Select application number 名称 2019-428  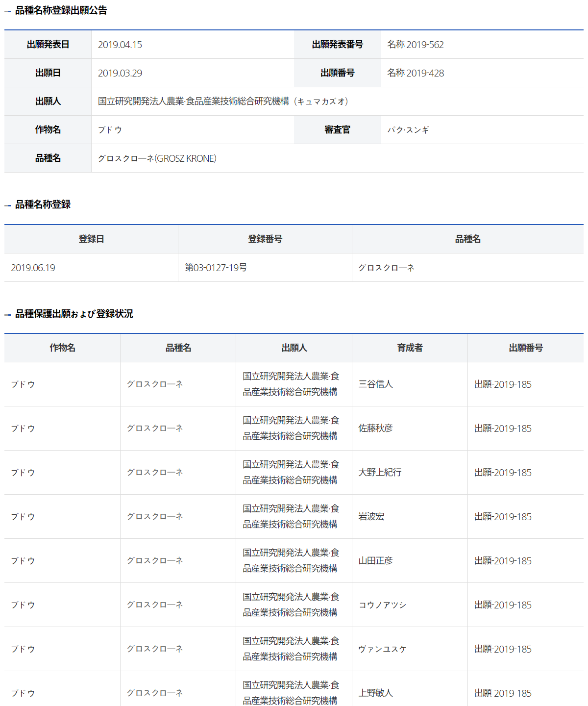coord(416,73)
